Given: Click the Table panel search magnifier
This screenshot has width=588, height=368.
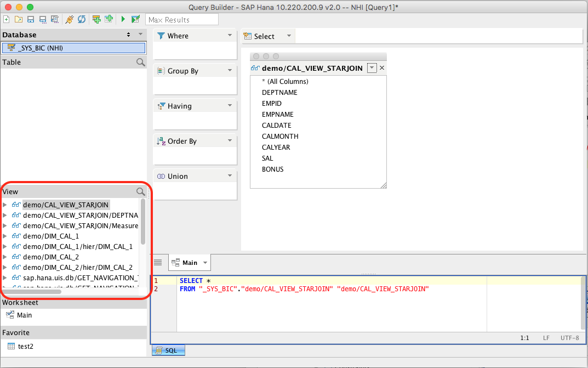Looking at the screenshot, I should tap(141, 63).
